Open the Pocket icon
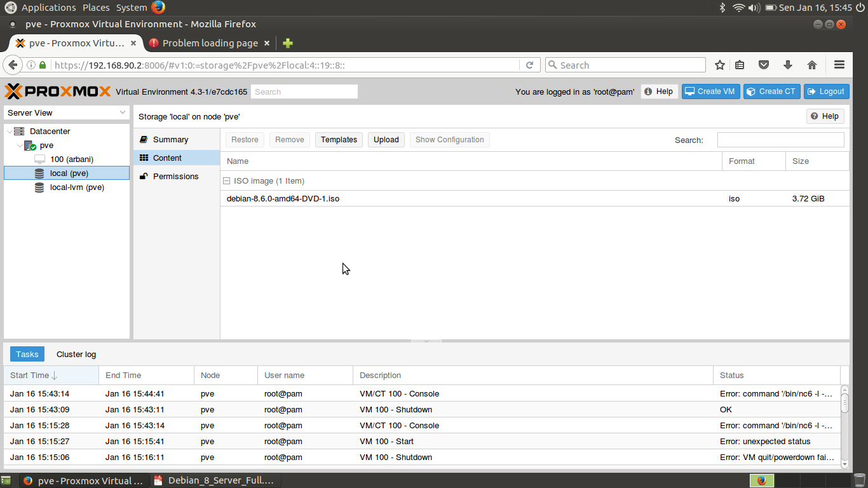The image size is (868, 488). coord(764,65)
